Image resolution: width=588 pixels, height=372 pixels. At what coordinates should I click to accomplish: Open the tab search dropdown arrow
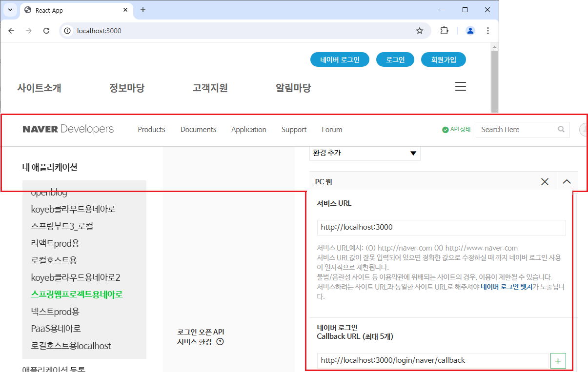pos(10,10)
